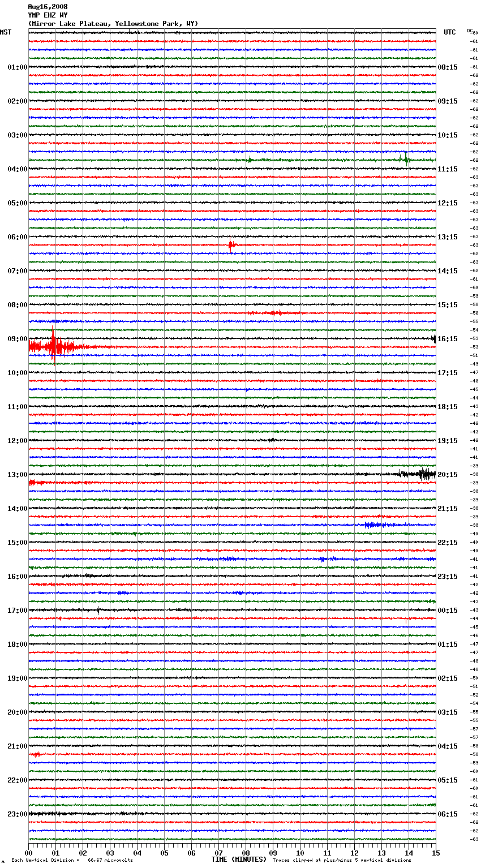Select the MST hour label "10:00"
Image resolution: width=481 pixels, height=868 pixels.
17,373
